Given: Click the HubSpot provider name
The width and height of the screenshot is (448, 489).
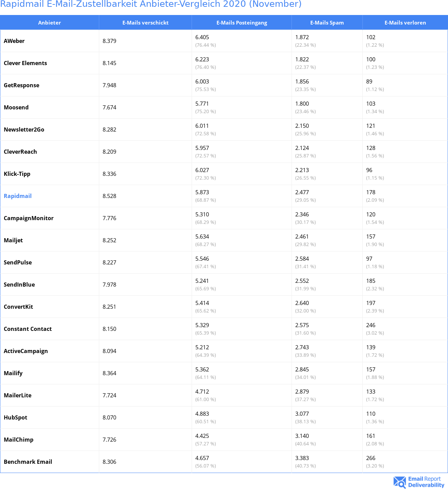Looking at the screenshot, I should (15, 417).
